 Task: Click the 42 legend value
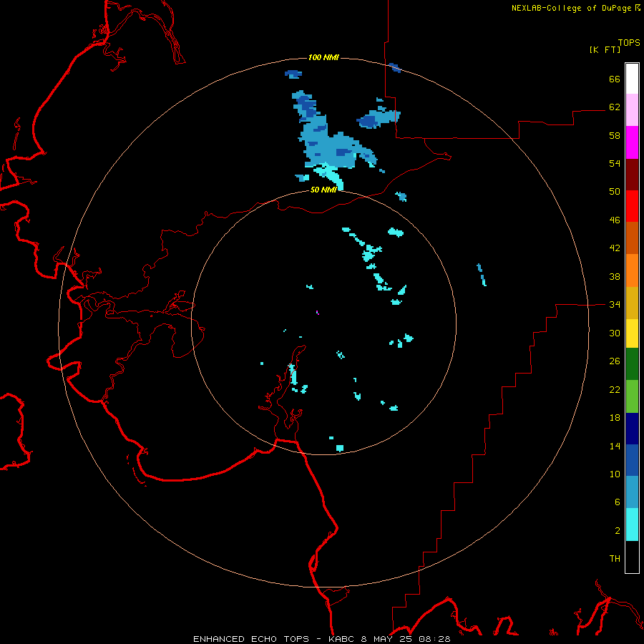click(615, 248)
